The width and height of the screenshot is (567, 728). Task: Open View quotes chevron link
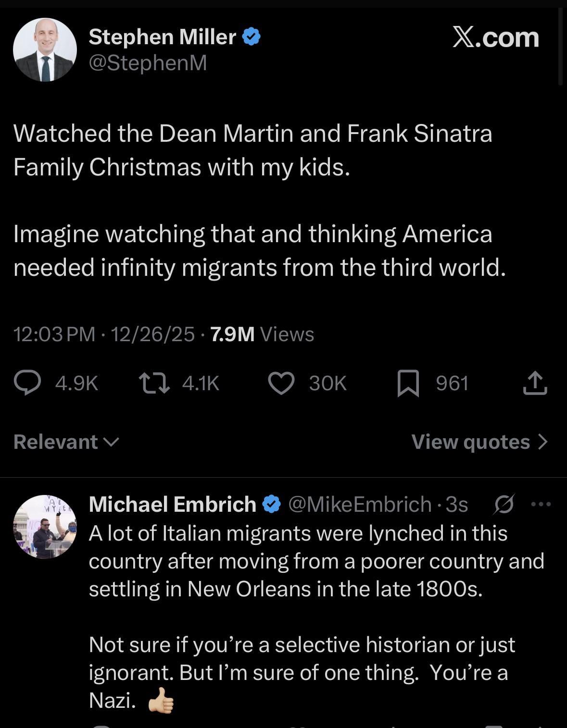[x=479, y=442]
